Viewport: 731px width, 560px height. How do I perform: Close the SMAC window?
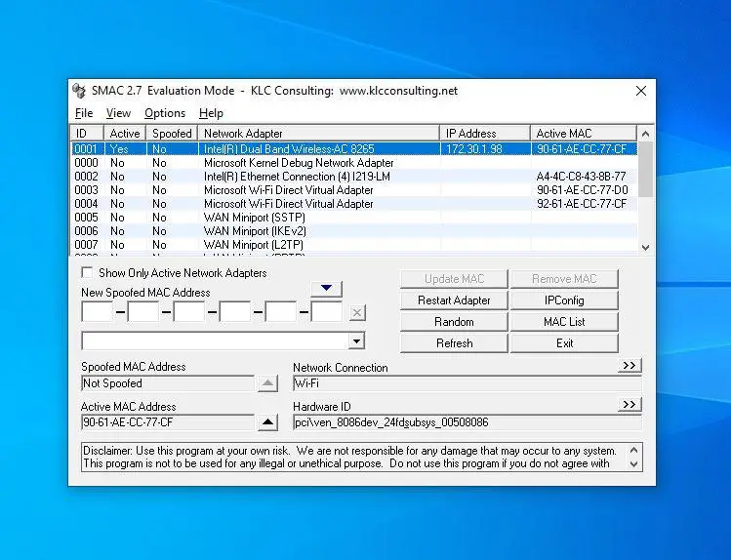(x=641, y=91)
